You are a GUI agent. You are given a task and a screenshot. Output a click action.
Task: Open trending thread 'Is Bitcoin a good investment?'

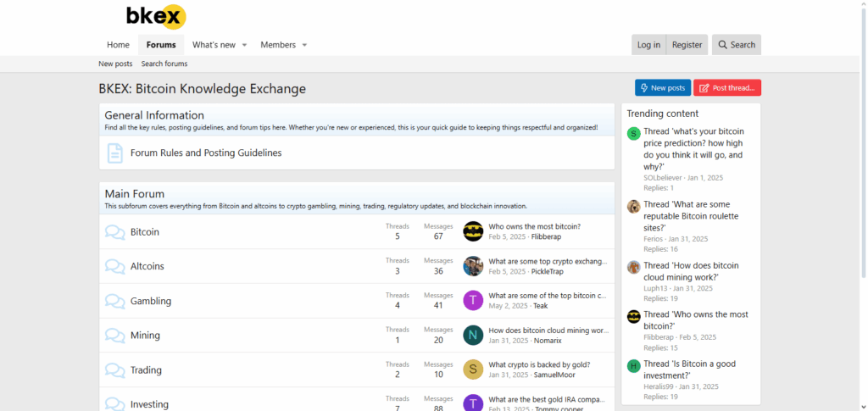click(689, 369)
